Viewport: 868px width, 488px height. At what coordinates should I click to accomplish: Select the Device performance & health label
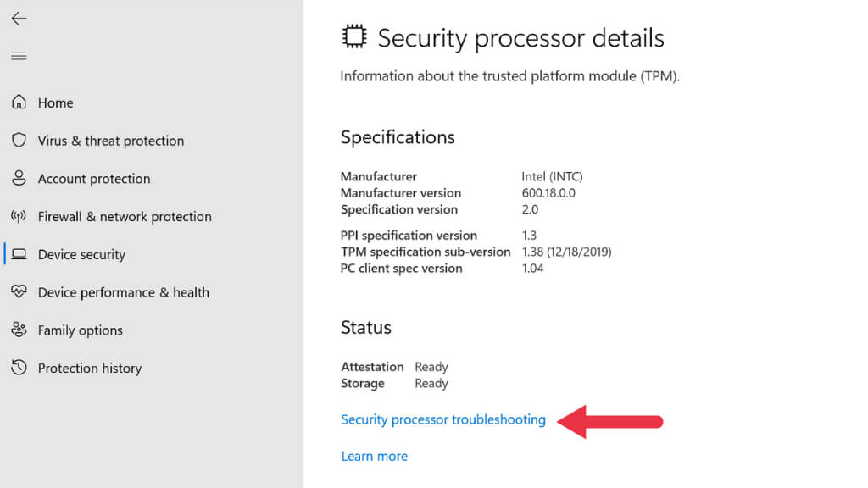pyautogui.click(x=123, y=292)
